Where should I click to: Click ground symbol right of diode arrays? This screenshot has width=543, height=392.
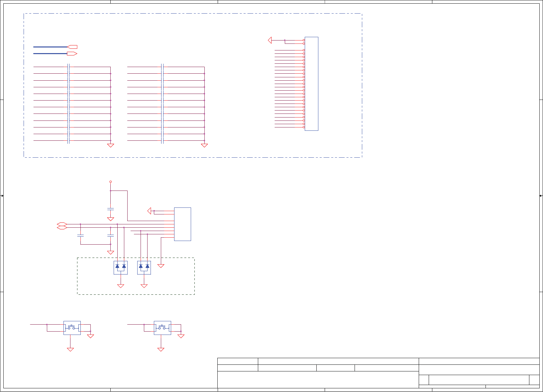click(161, 266)
